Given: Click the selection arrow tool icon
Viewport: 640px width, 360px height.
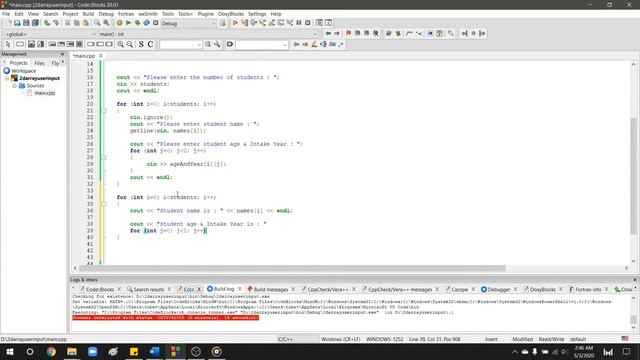Looking at the screenshot, I should pos(8,44).
